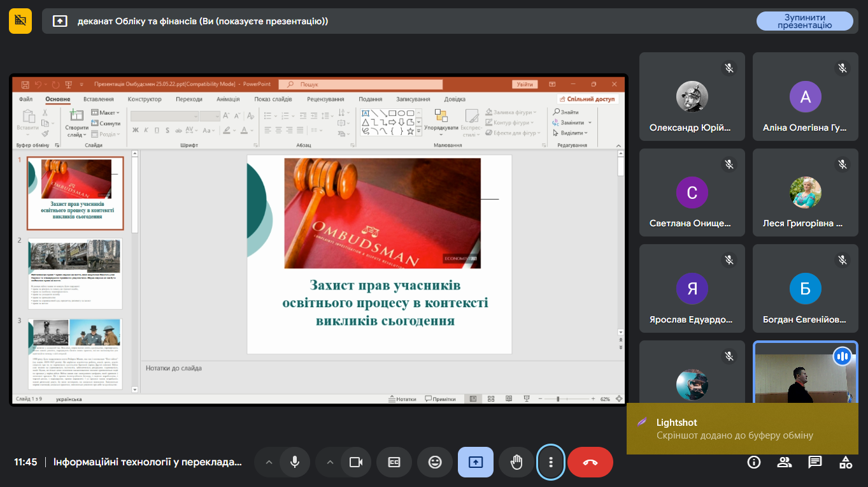
Task: Click the Спільний доступ share button
Action: coord(588,99)
